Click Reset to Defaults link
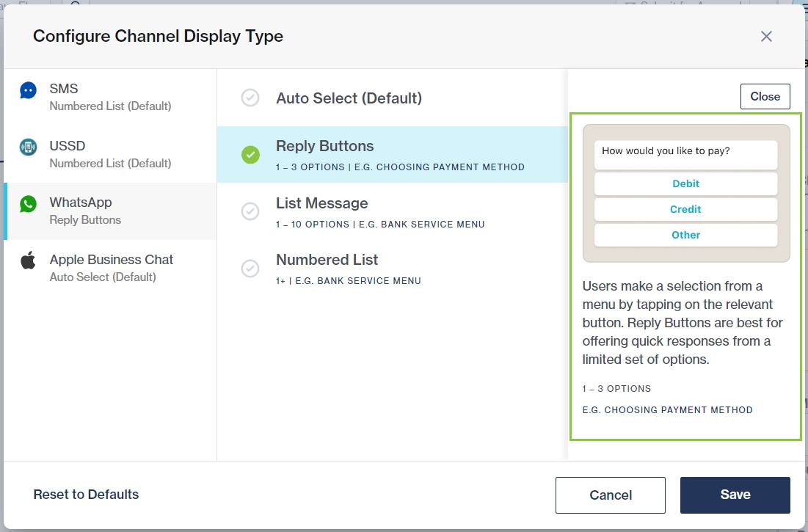The width and height of the screenshot is (808, 532). (x=86, y=495)
